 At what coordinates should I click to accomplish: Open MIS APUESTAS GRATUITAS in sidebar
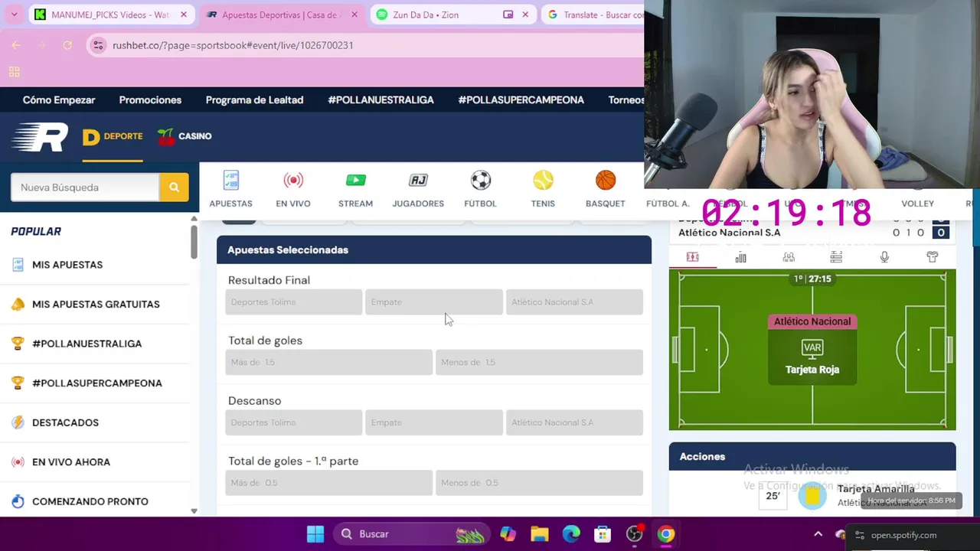pos(96,304)
